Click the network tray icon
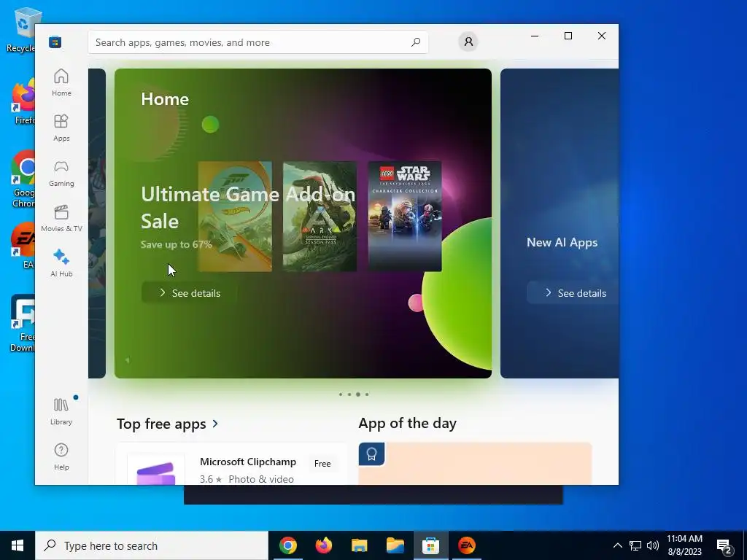The height and width of the screenshot is (560, 747). pyautogui.click(x=635, y=545)
